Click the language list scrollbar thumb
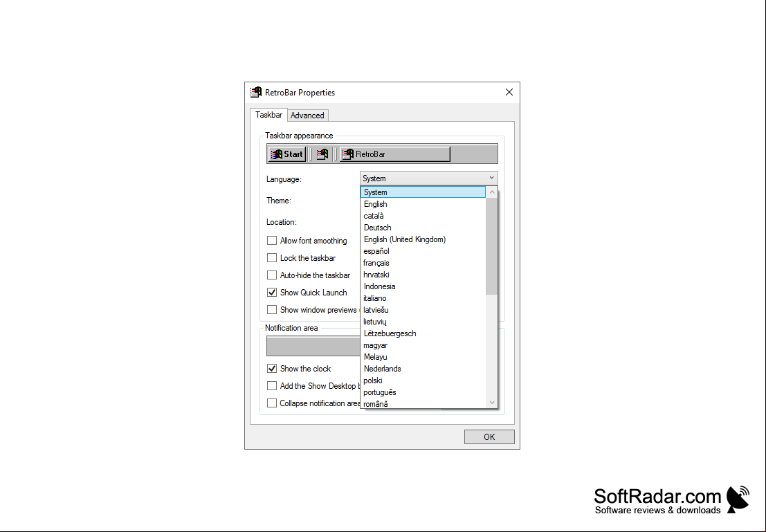Image resolution: width=766 pixels, height=532 pixels. [x=492, y=246]
